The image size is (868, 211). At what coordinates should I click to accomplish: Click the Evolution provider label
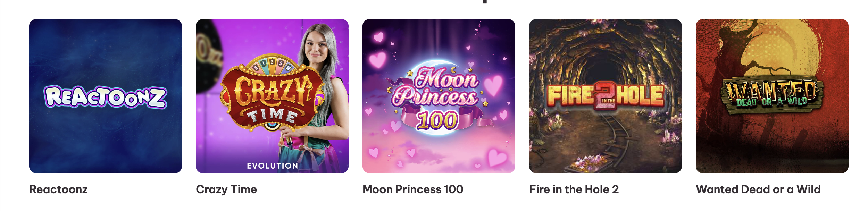[x=272, y=166]
